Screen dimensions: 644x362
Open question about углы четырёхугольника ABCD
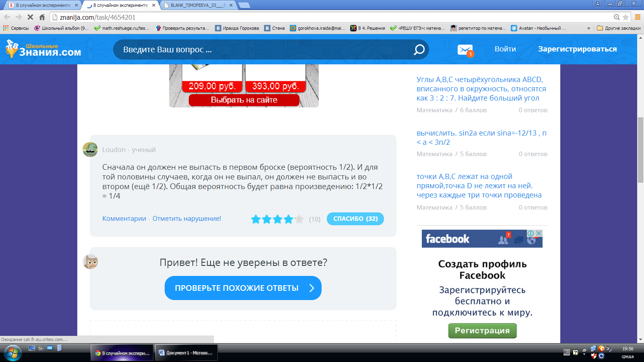481,88
